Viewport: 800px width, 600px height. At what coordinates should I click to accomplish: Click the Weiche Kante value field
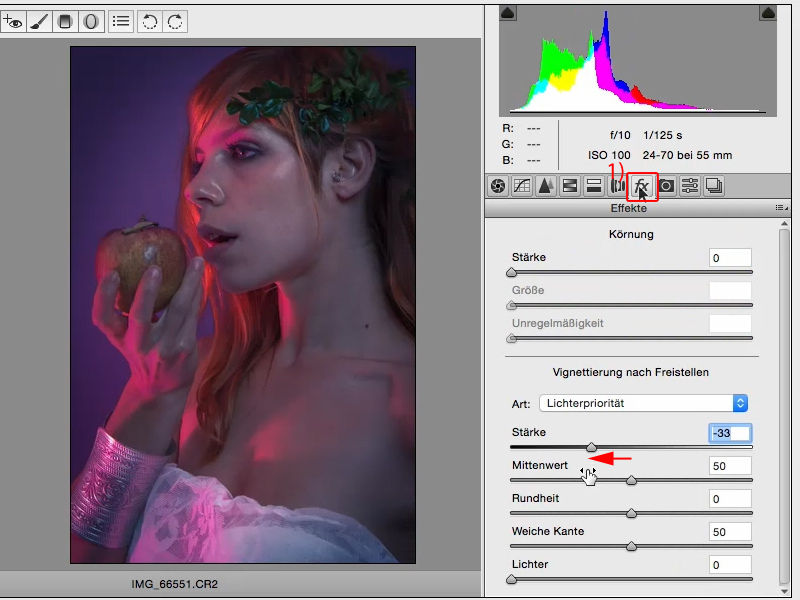coord(731,532)
